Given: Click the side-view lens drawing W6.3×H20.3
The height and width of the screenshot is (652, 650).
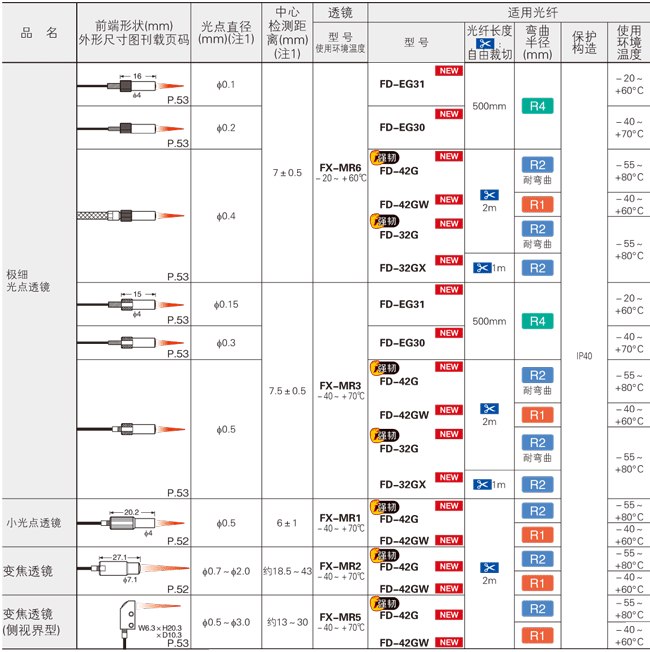Looking at the screenshot, I should [x=150, y=624].
